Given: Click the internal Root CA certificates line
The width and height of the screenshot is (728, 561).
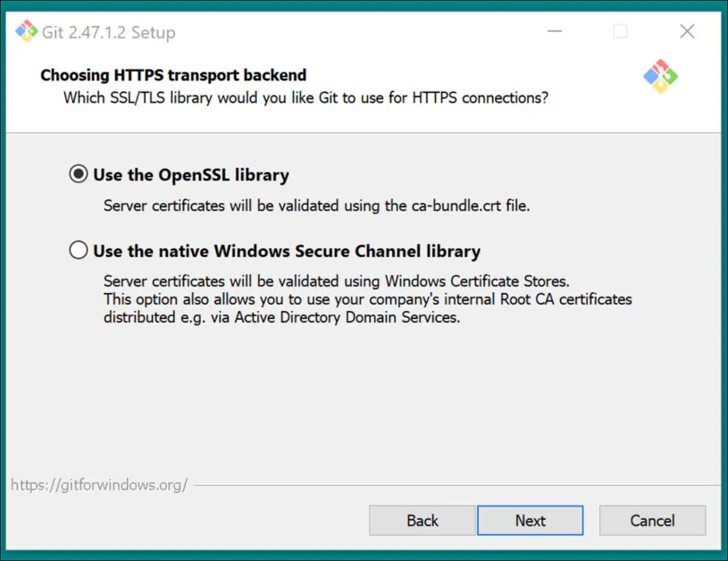Looking at the screenshot, I should click(x=367, y=298).
